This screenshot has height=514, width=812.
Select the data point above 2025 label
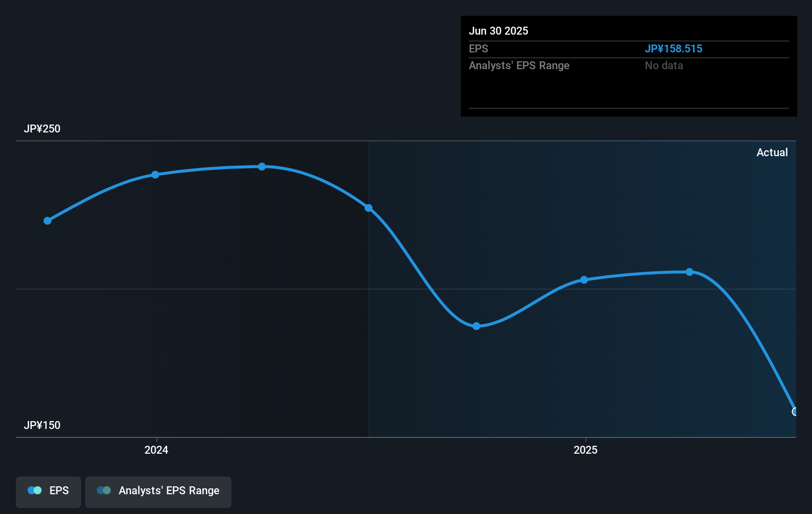[x=585, y=280]
